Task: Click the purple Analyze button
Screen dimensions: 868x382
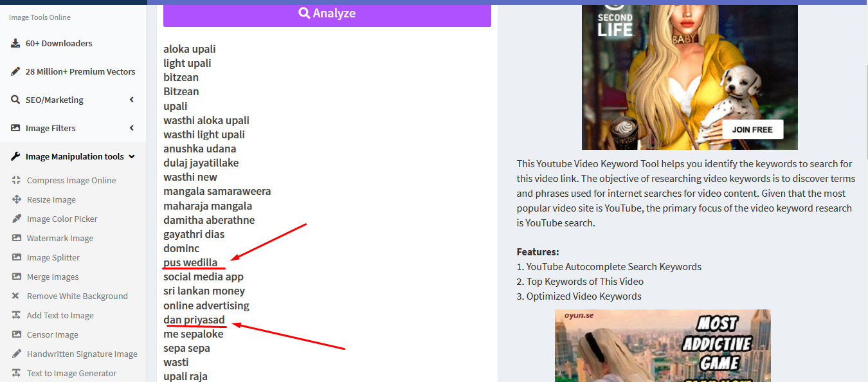Action: tap(327, 15)
